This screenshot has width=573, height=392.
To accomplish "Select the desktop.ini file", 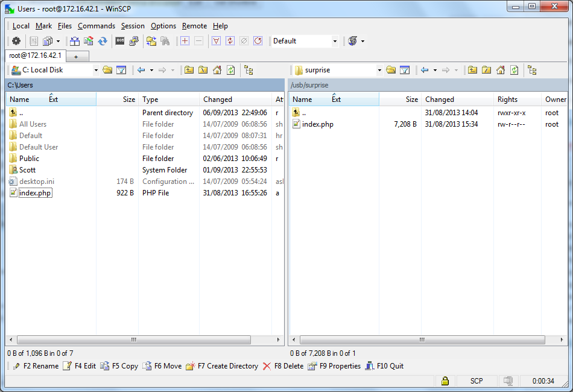I will (x=37, y=182).
